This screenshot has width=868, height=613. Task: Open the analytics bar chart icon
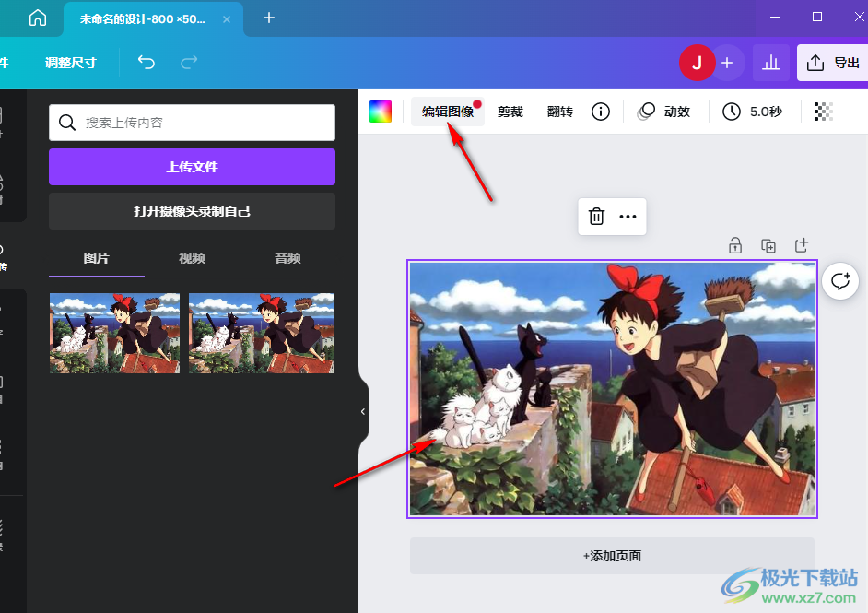(771, 63)
